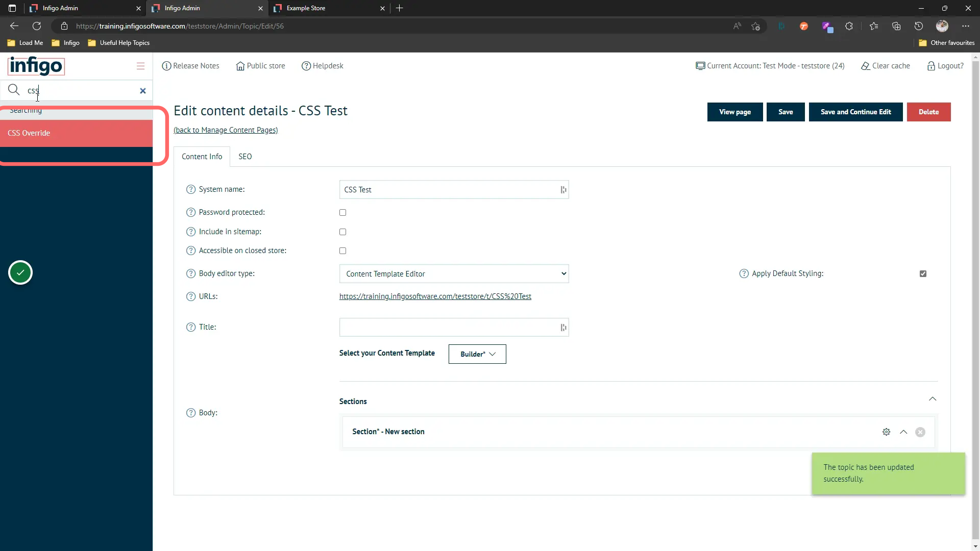This screenshot has height=551, width=980.
Task: Open browser profile avatar
Action: coord(942,26)
